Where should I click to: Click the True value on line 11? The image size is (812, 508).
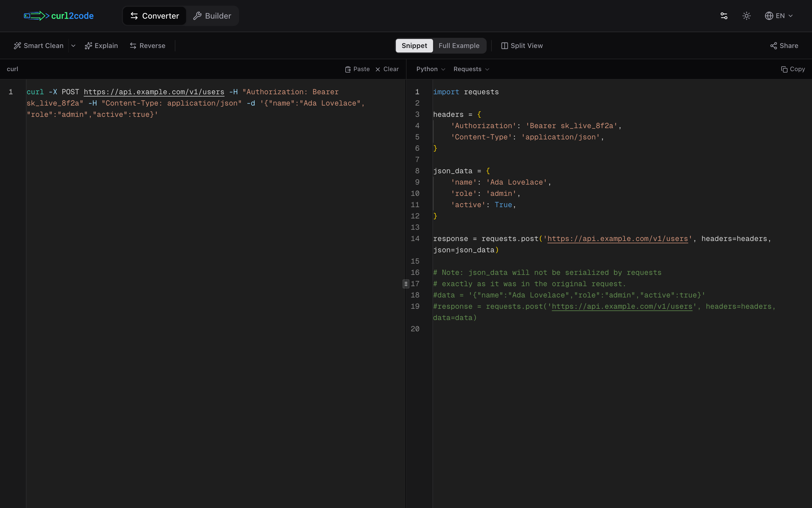click(x=503, y=205)
